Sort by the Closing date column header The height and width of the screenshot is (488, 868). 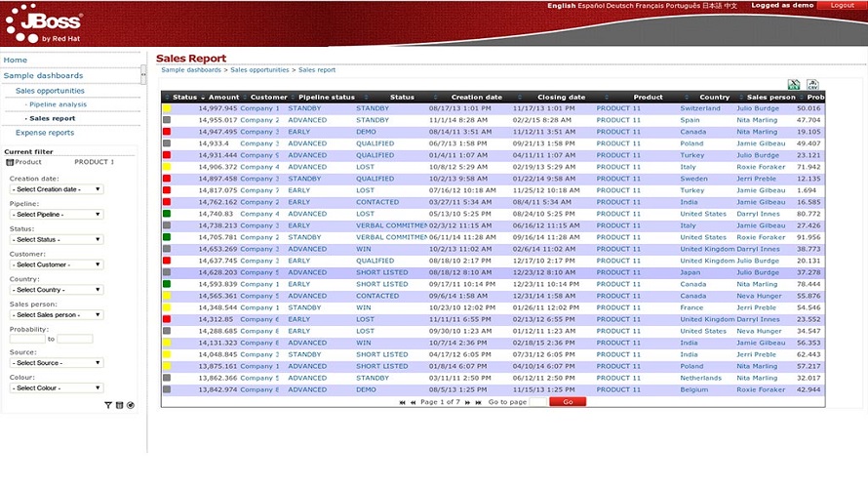[x=561, y=97]
